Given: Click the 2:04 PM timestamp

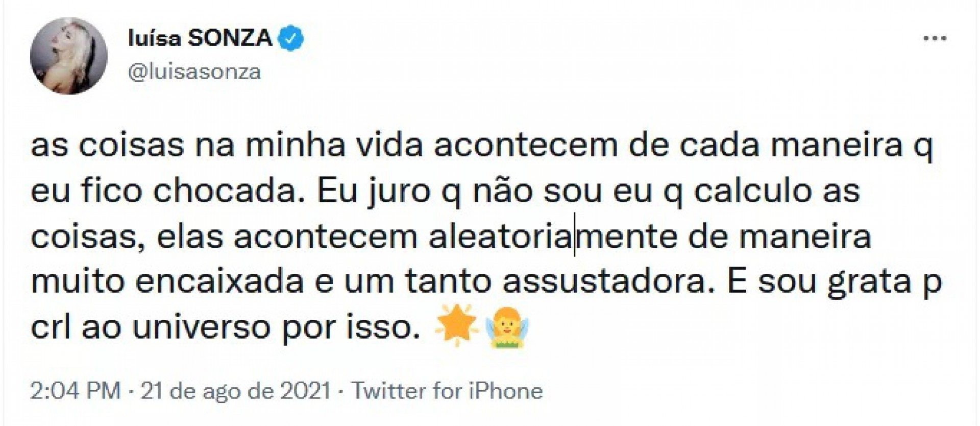Looking at the screenshot, I should [x=76, y=391].
